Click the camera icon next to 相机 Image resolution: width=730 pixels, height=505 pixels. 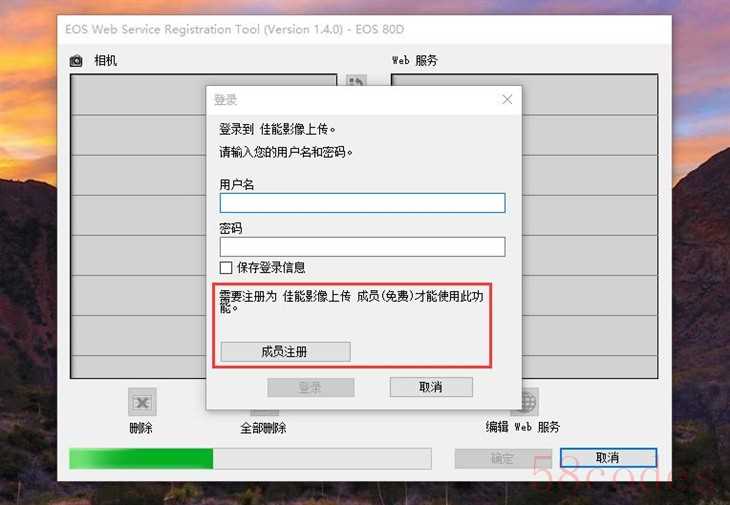(x=76, y=61)
